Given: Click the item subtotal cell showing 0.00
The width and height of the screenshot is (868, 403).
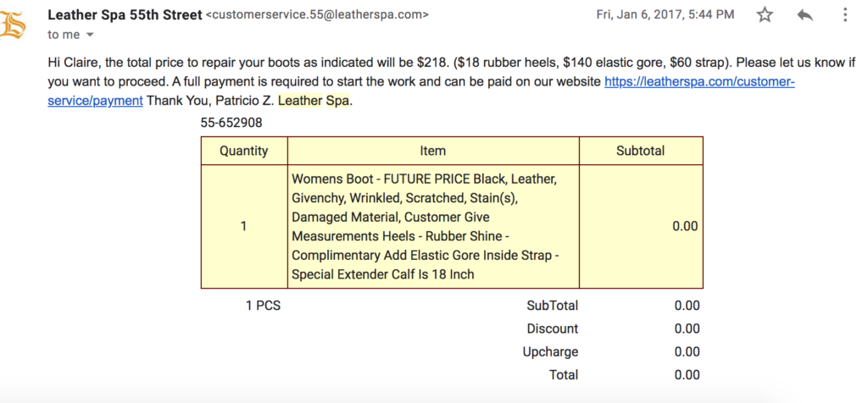Looking at the screenshot, I should [641, 227].
